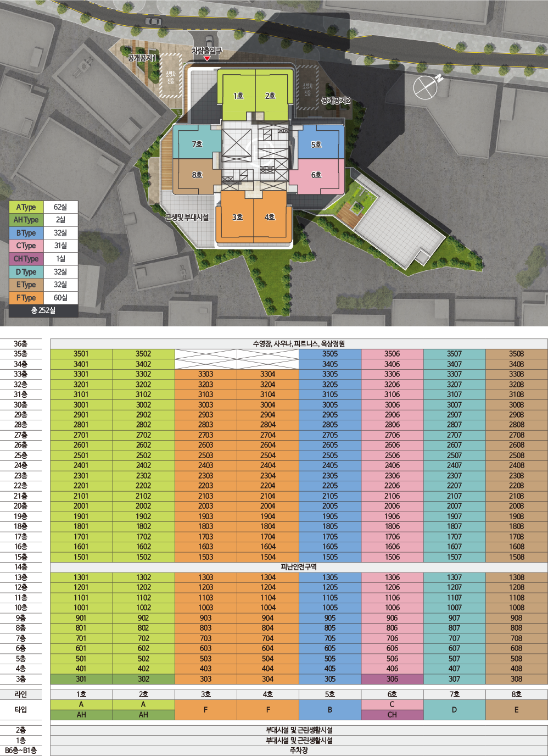The image size is (548, 756).
Task: Select unit 2406 in the floor table
Action: tap(392, 465)
